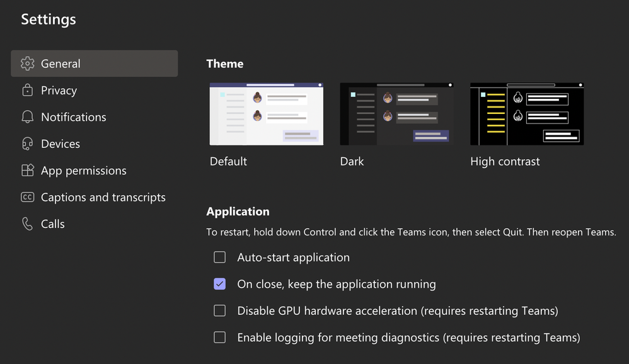Viewport: 629px width, 364px height.
Task: Click the Notifications bell icon
Action: (x=27, y=117)
